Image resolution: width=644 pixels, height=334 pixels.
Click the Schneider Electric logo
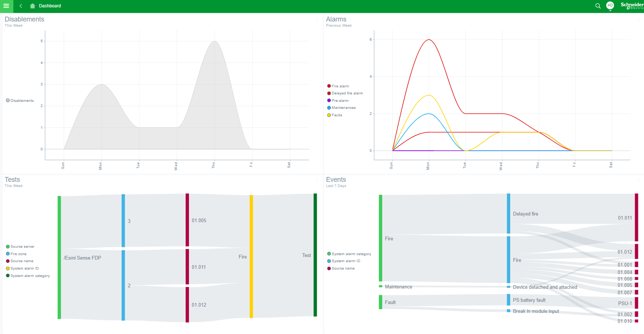[x=632, y=6]
